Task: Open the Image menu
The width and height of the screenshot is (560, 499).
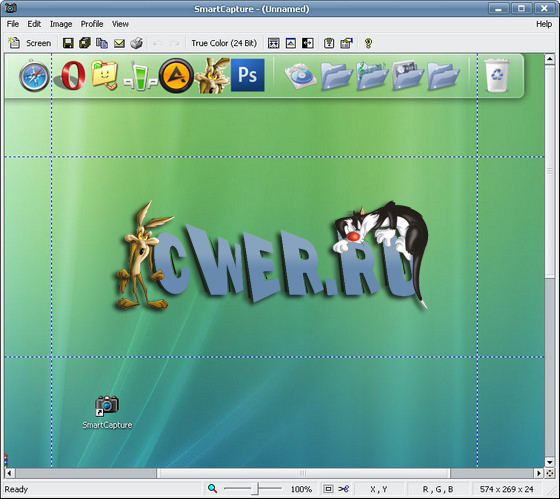Action: coord(61,24)
